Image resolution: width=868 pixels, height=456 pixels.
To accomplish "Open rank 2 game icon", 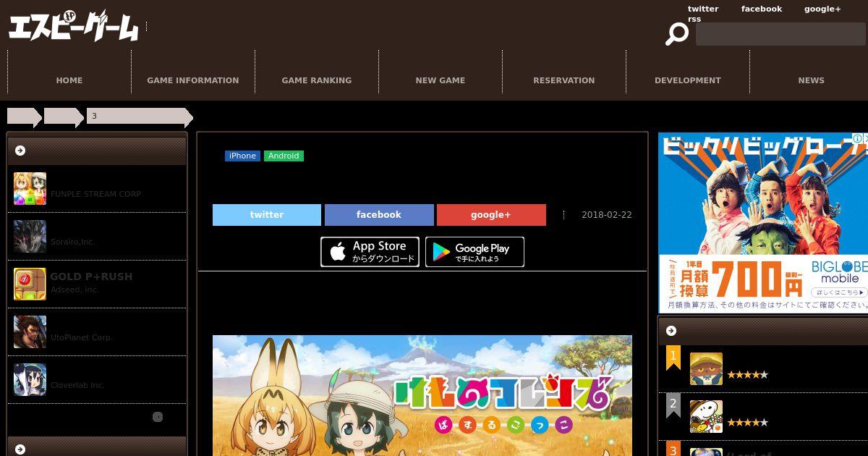I will (x=706, y=417).
